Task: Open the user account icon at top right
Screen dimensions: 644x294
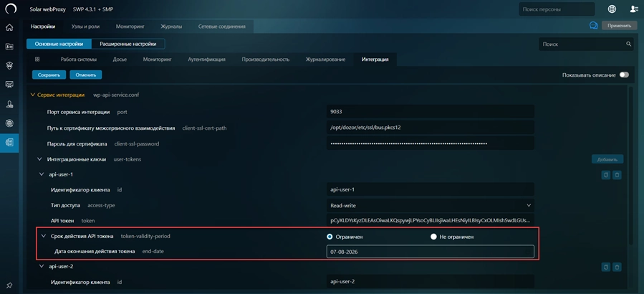Action: pos(634,9)
